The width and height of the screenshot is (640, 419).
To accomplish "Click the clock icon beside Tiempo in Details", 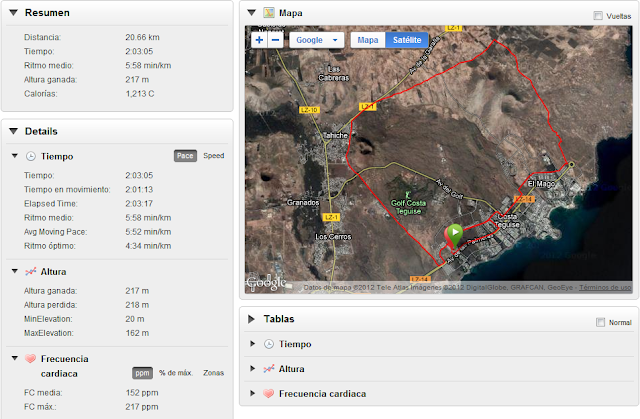I will pyautogui.click(x=31, y=156).
